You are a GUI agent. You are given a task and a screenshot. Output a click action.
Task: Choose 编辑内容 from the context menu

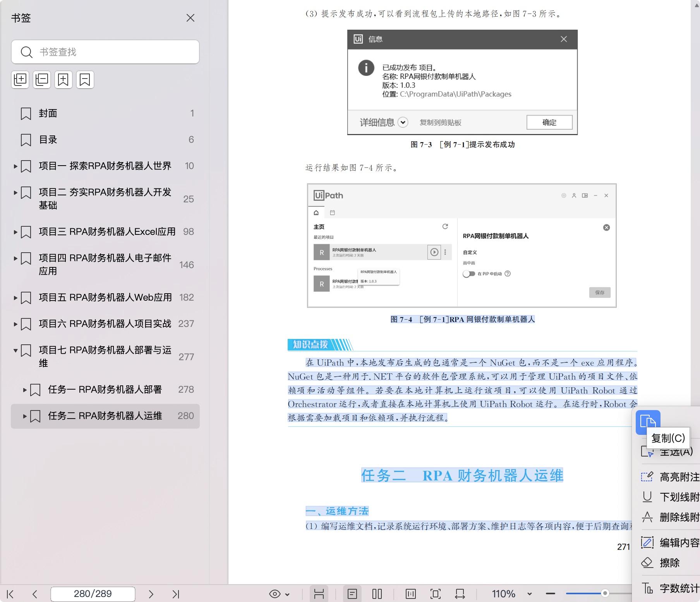click(670, 542)
